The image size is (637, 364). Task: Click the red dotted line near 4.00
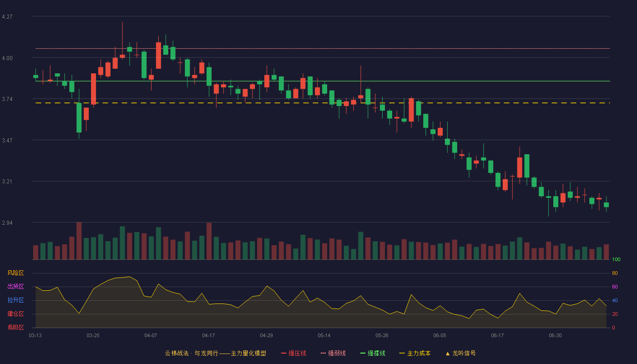pos(323,48)
